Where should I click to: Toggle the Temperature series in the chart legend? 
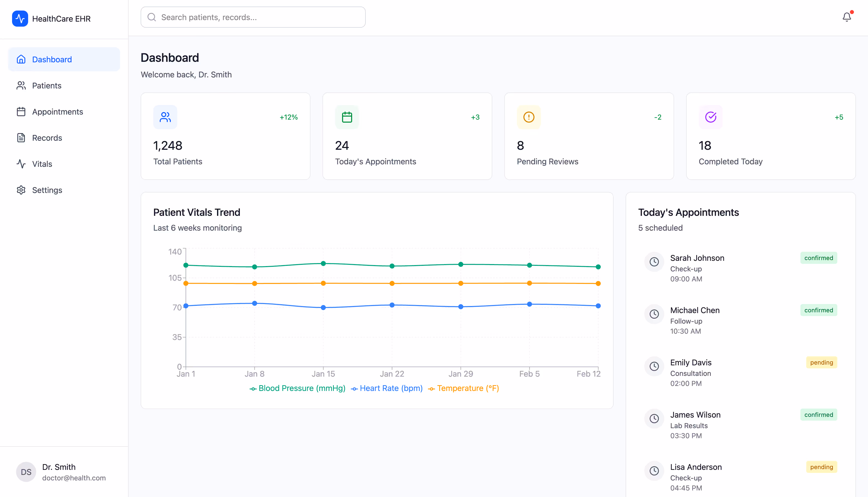tap(463, 388)
